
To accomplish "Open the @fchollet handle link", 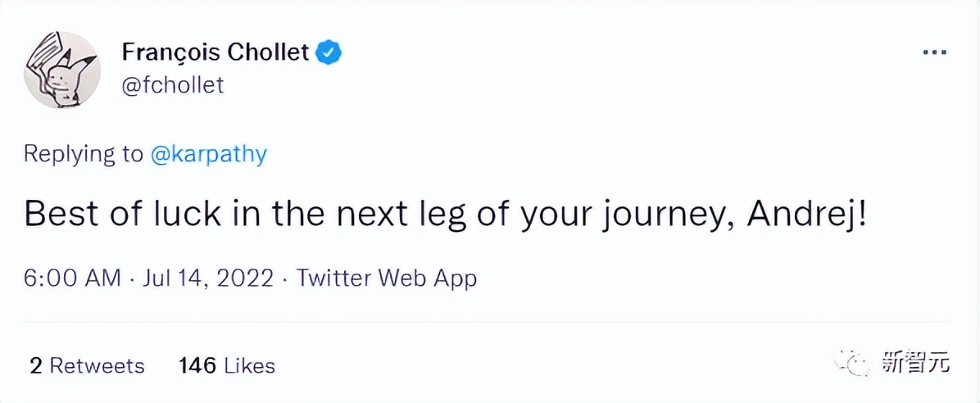I will 172,85.
